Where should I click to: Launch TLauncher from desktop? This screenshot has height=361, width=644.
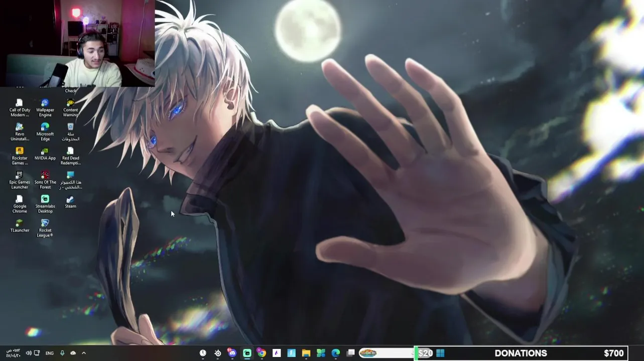coord(20,226)
